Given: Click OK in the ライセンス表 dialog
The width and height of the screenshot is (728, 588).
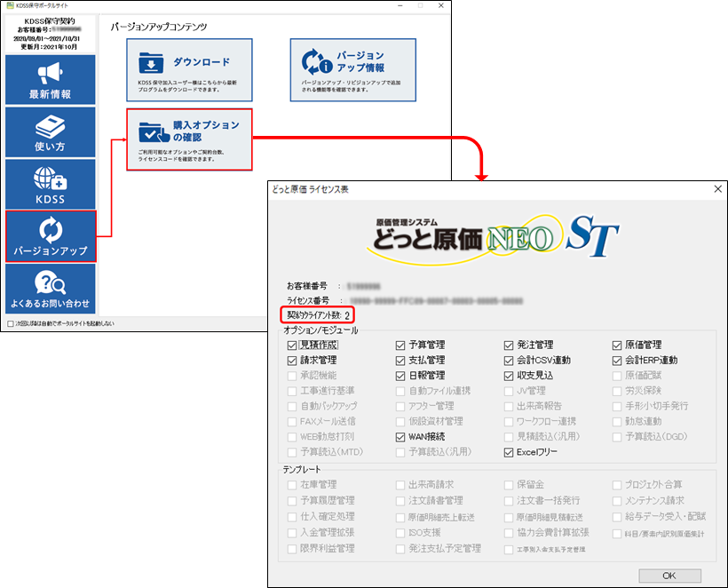Looking at the screenshot, I should [x=669, y=576].
